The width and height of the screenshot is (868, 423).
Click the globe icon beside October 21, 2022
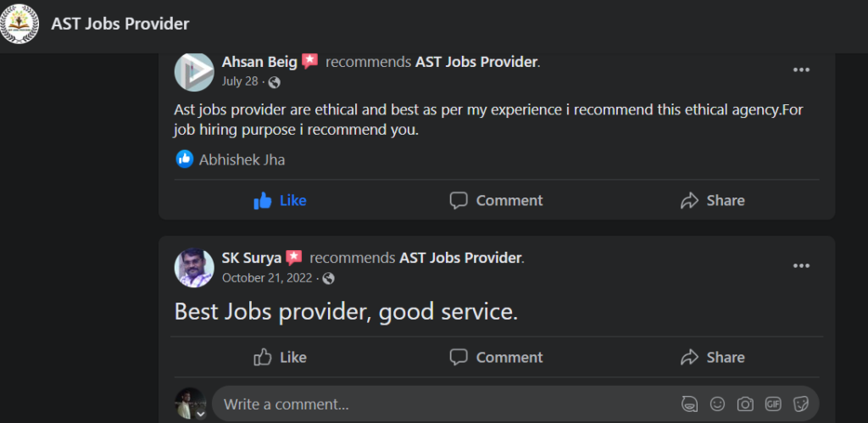click(x=329, y=278)
